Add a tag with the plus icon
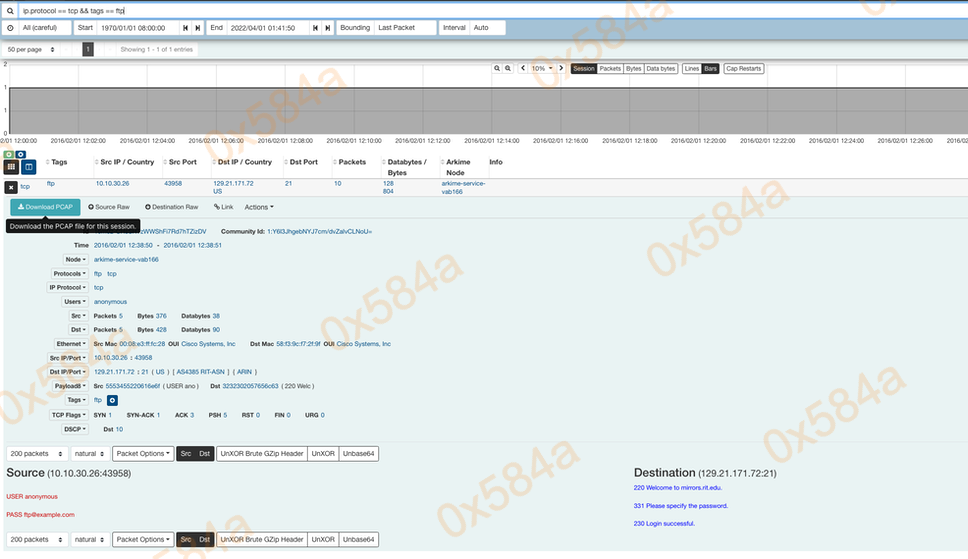968x559 pixels. click(x=113, y=400)
